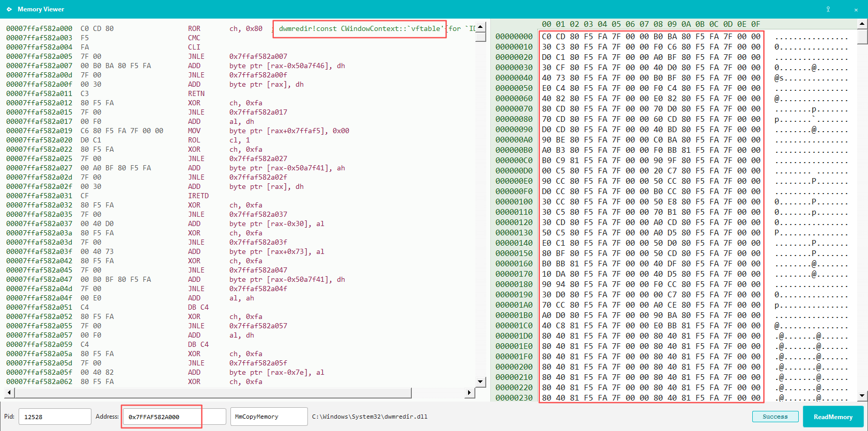The width and height of the screenshot is (868, 431).
Task: Click first byte B0 in row 00000160
Action: point(547,264)
